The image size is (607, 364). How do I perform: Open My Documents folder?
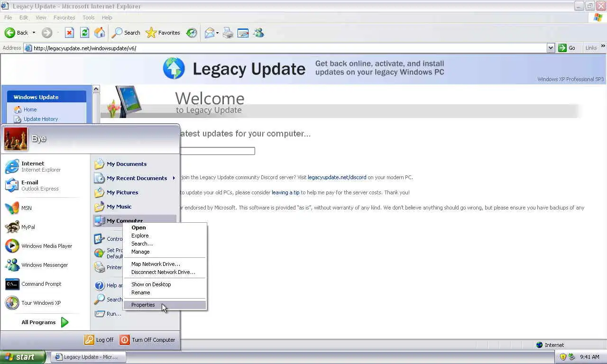135,164
